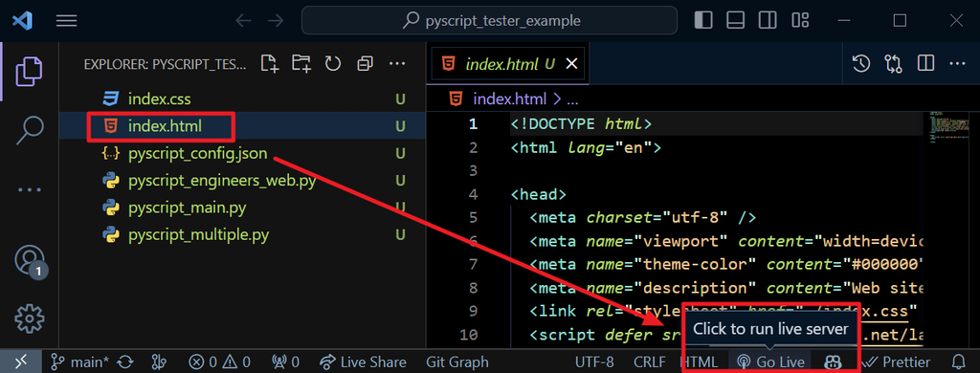Refresh the Explorer file list
This screenshot has width=980, height=373.
coord(332,63)
